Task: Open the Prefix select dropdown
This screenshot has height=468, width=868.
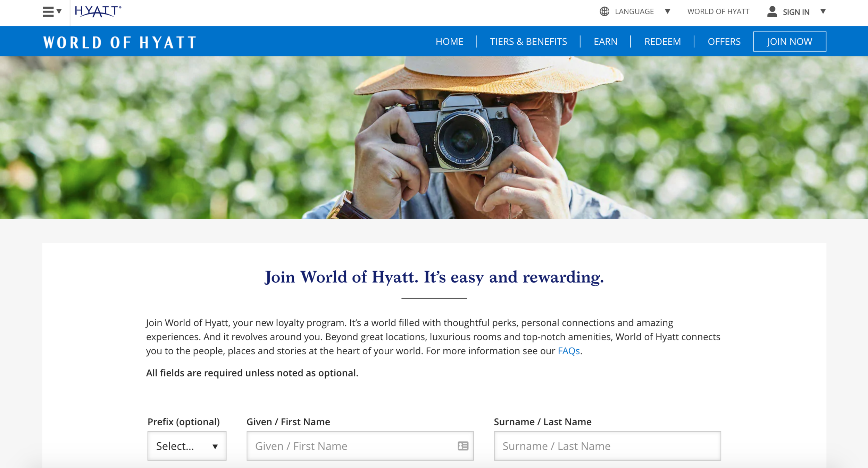Action: [187, 446]
